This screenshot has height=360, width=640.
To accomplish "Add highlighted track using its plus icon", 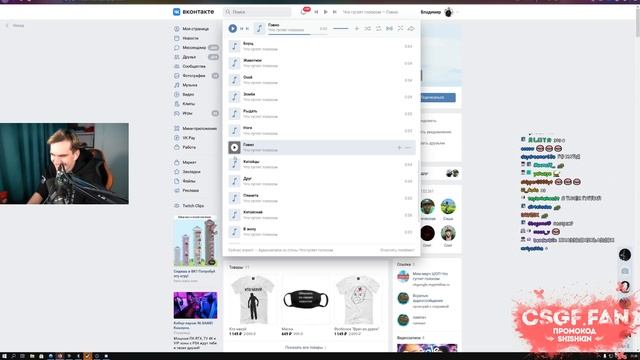I will [x=399, y=147].
